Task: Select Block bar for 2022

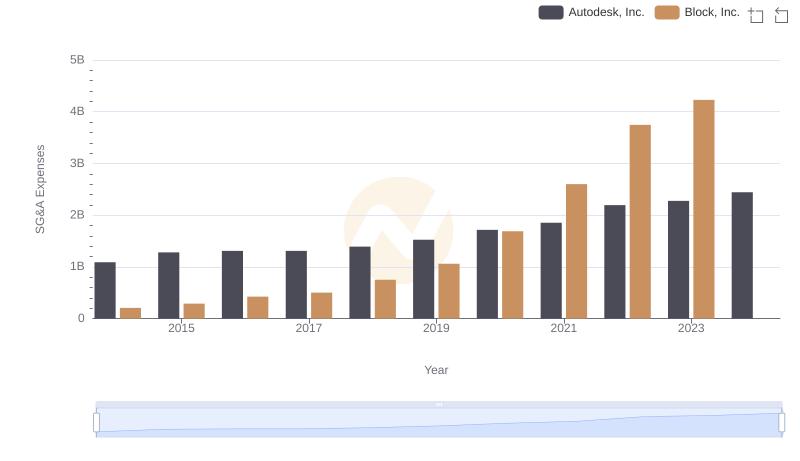Action: tap(640, 221)
